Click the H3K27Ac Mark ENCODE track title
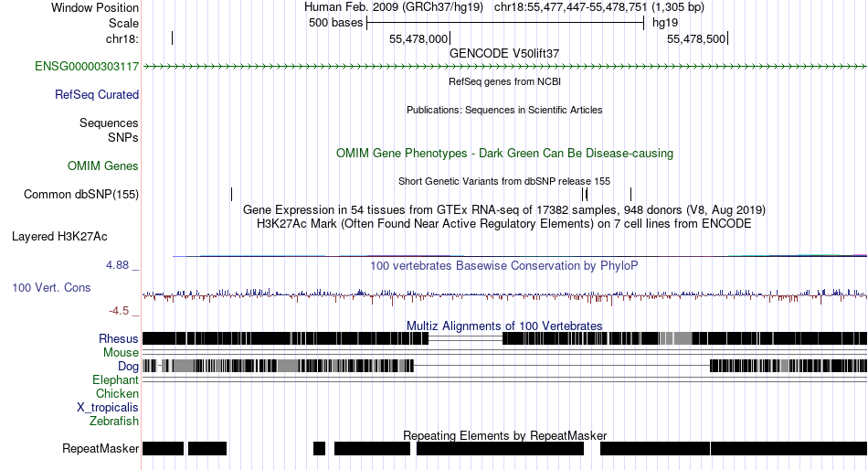The height and width of the screenshot is (470, 868). point(504,224)
